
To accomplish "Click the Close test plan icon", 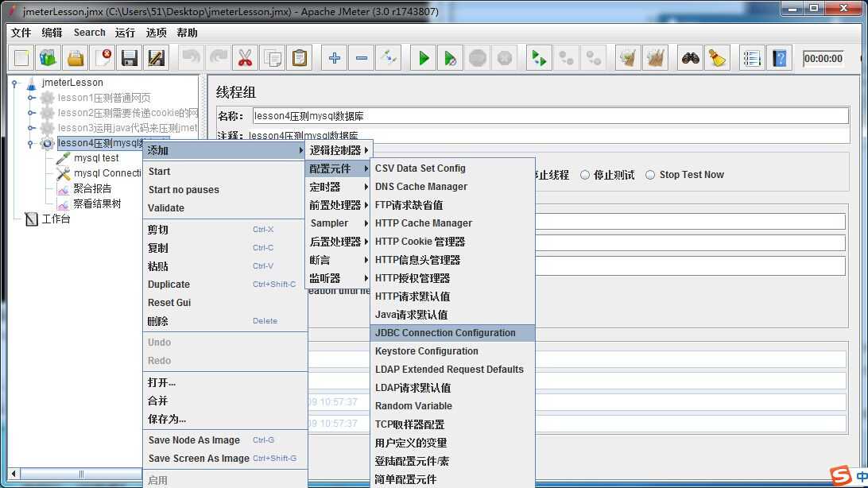I will click(103, 58).
